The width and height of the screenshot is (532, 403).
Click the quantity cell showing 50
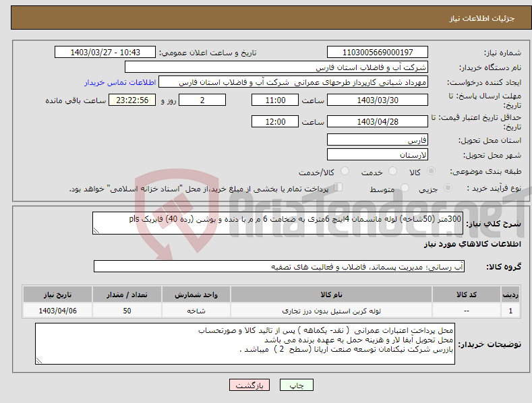[127, 311]
